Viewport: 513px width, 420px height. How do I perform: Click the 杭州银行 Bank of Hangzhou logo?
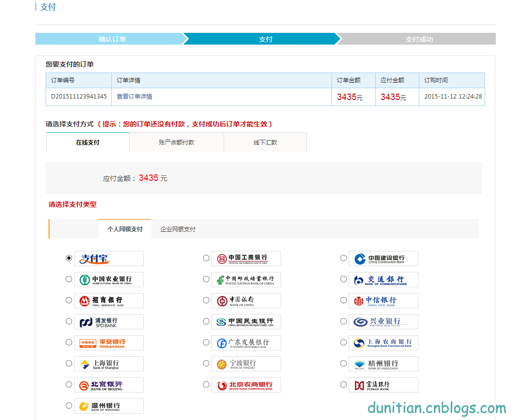[x=384, y=364]
